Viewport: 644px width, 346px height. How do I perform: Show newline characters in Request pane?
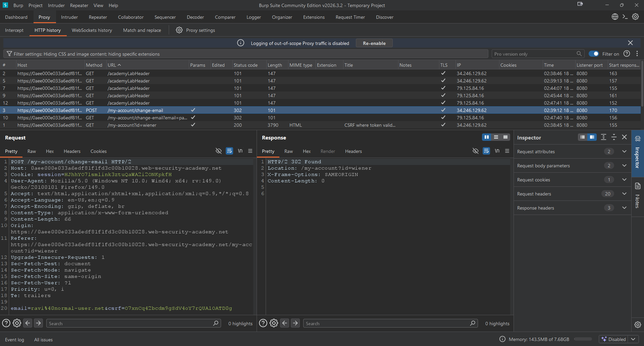[240, 151]
